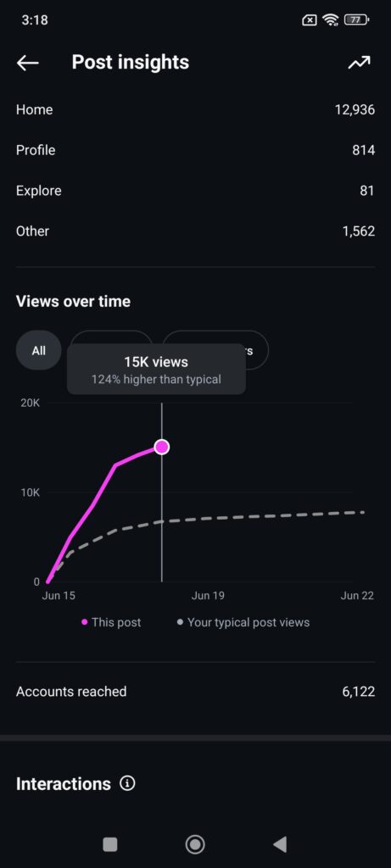Image resolution: width=391 pixels, height=868 pixels.
Task: Tap Android square recent apps button
Action: [110, 844]
